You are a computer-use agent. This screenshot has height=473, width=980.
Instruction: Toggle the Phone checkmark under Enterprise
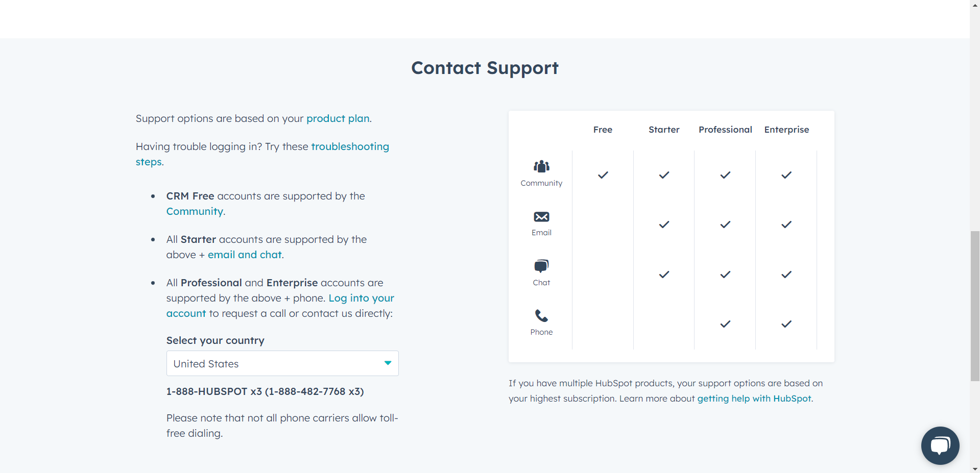(x=786, y=323)
